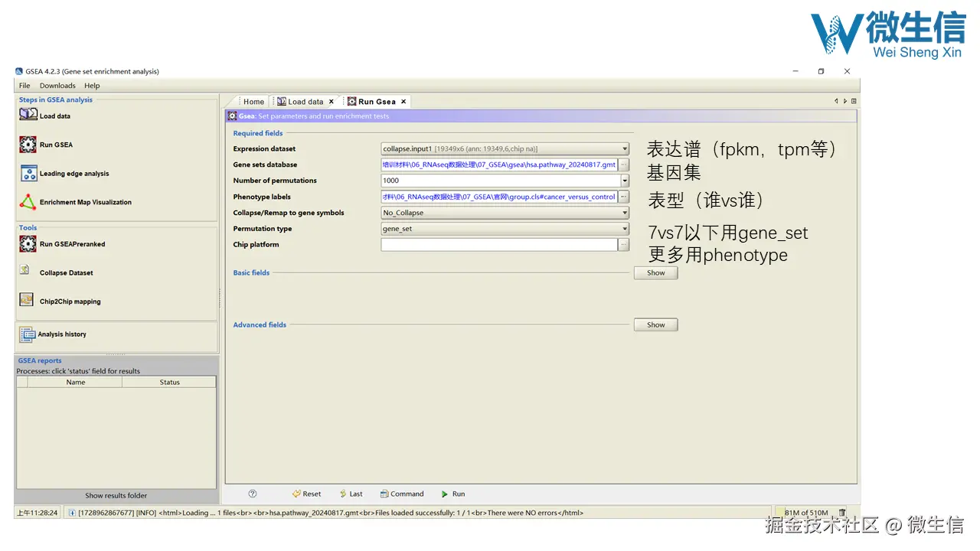The image size is (980, 551).
Task: Open Leading edge analysis
Action: [x=64, y=174]
